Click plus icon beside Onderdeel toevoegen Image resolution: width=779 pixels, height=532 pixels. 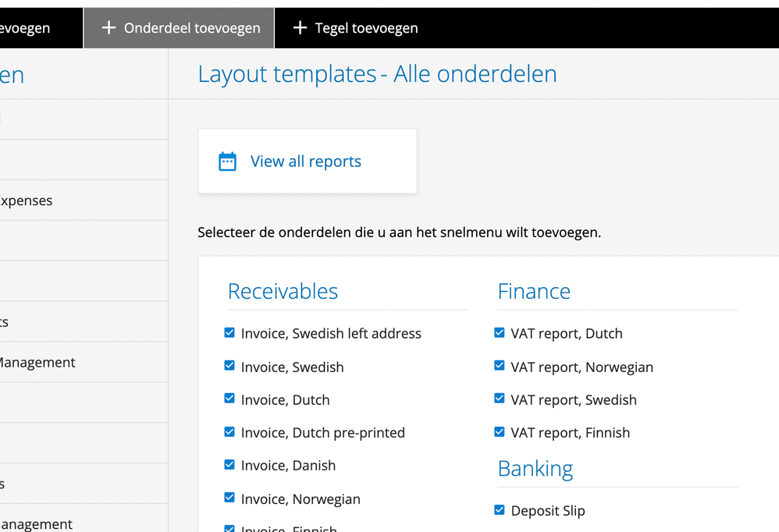[x=109, y=28]
